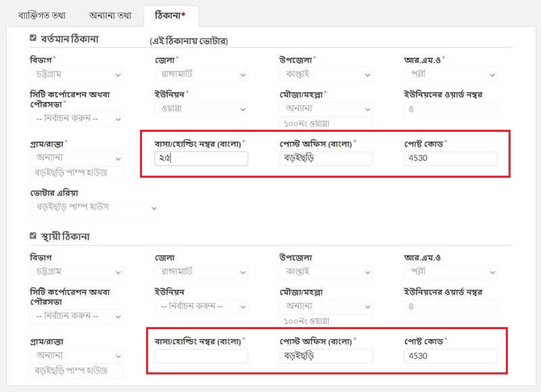Click permanent address পোস্ট কোড field
The image size is (541, 392).
[x=450, y=356]
